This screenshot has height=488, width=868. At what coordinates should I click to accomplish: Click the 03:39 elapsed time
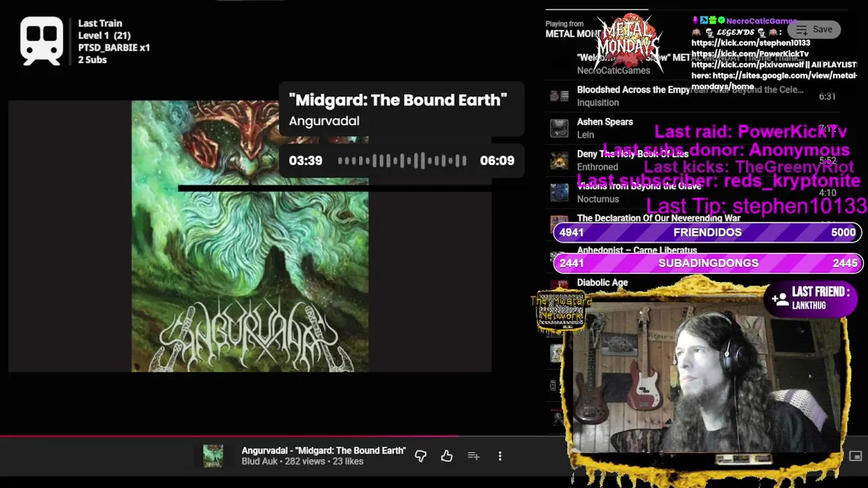(305, 161)
